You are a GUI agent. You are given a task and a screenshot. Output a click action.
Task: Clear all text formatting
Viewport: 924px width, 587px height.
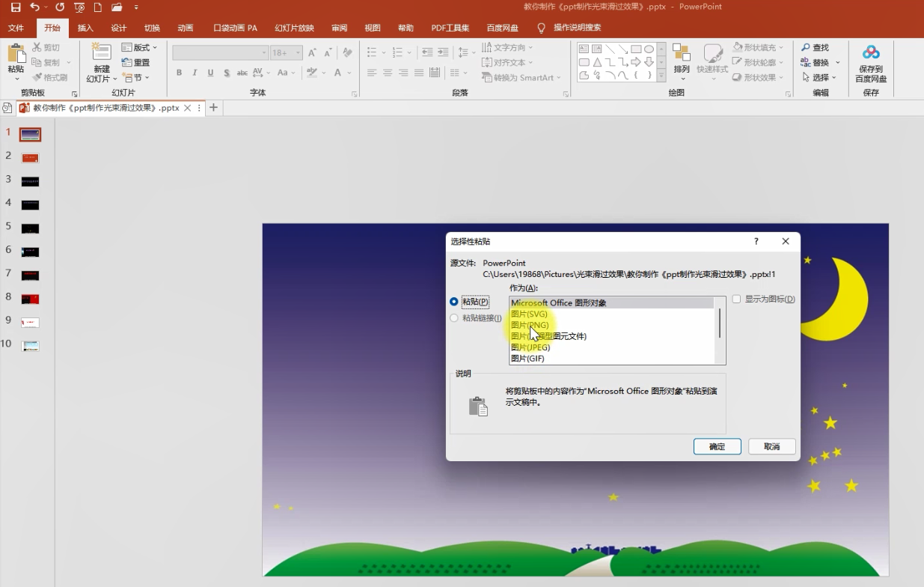point(347,53)
